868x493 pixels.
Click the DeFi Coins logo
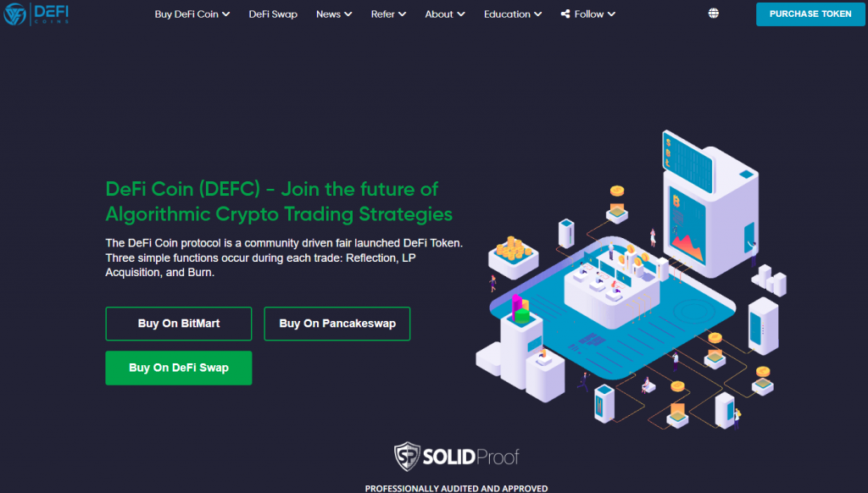click(36, 14)
